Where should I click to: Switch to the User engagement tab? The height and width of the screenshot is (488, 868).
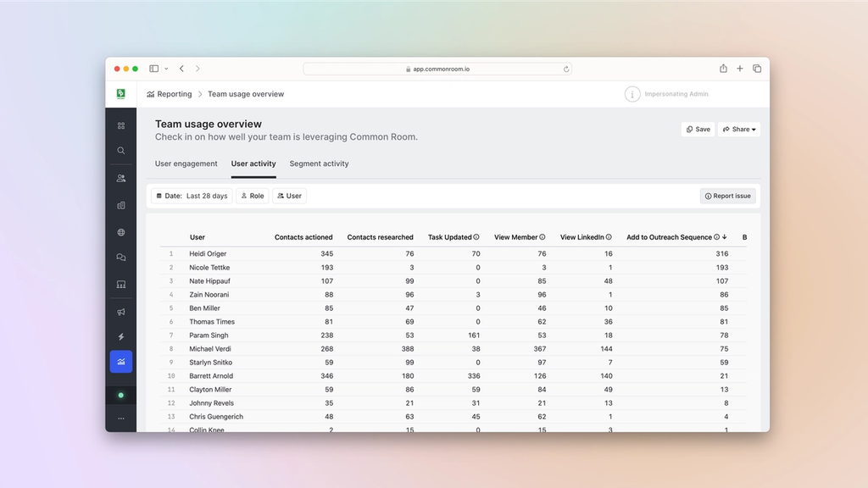point(186,164)
